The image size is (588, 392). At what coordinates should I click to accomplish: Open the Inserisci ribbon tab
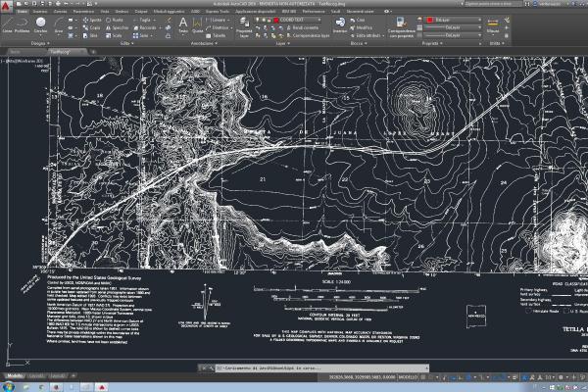point(41,11)
